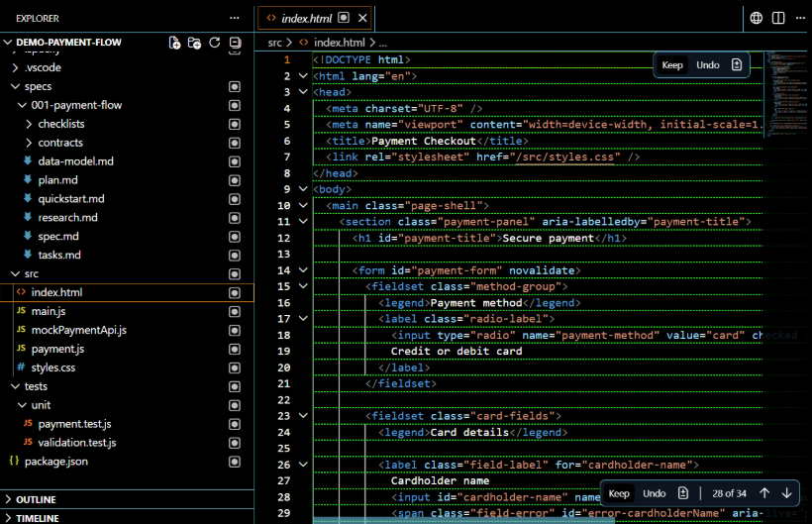Viewport: 812px width, 524px height.
Task: Fold the form element on line 14
Action: pyautogui.click(x=303, y=269)
